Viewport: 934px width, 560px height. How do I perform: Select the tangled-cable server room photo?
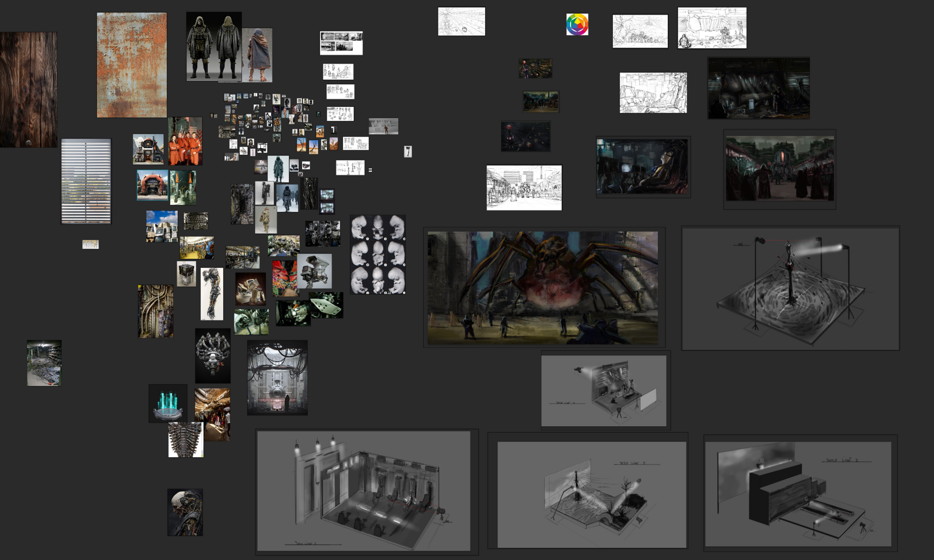coord(44,363)
